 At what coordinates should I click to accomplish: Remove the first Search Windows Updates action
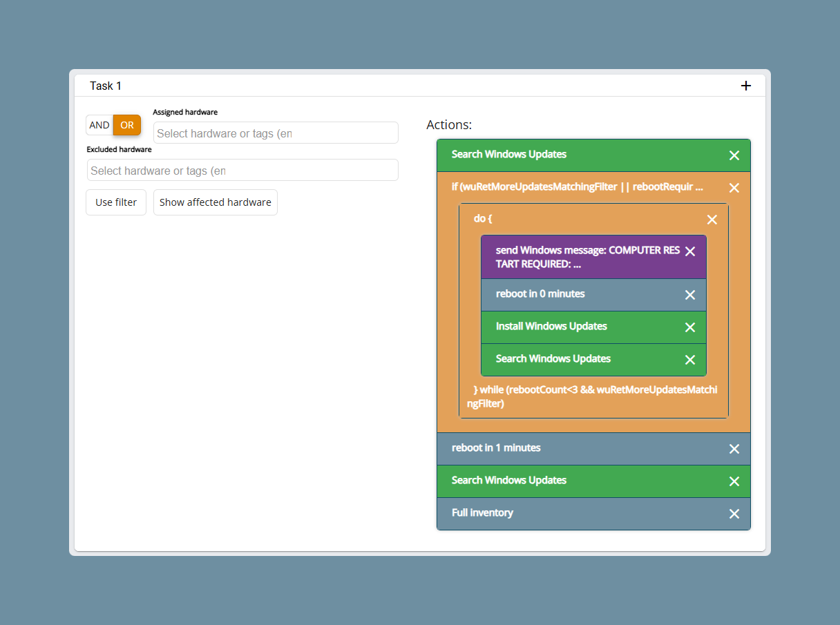734,155
